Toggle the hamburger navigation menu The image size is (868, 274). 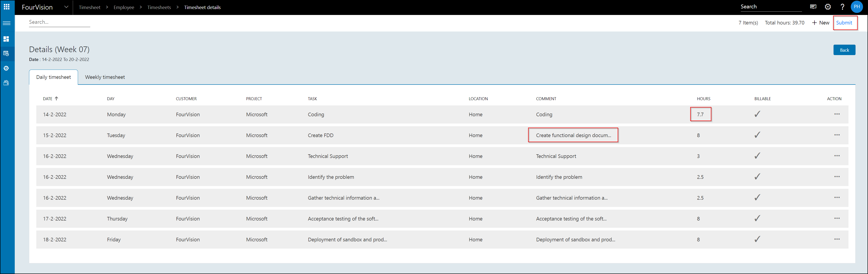(6, 23)
